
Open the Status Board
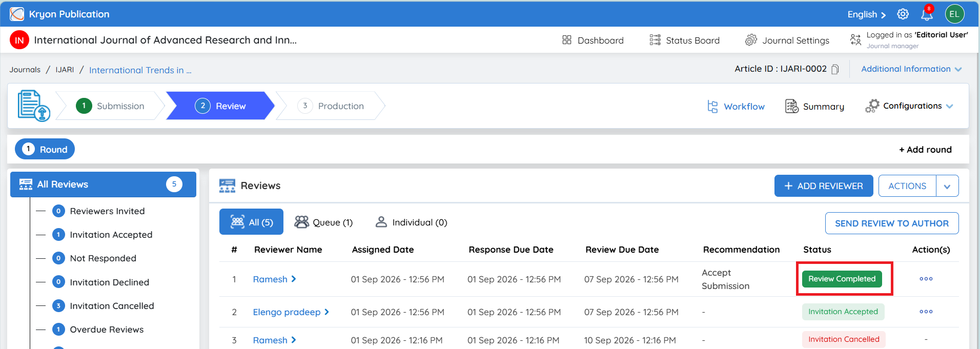[685, 40]
